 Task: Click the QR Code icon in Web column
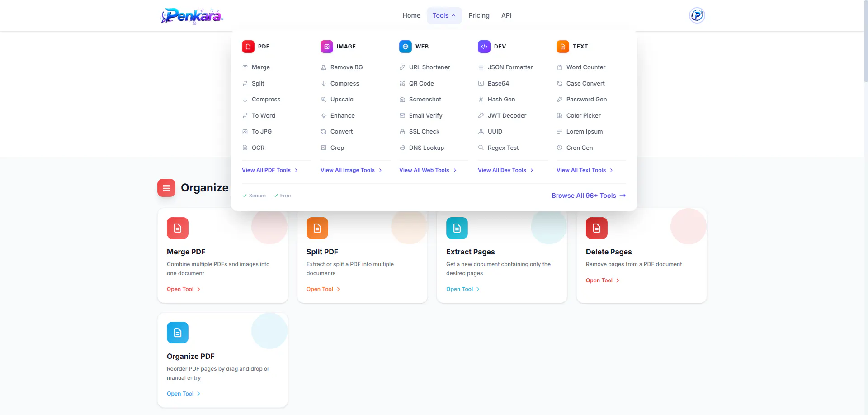pyautogui.click(x=402, y=83)
